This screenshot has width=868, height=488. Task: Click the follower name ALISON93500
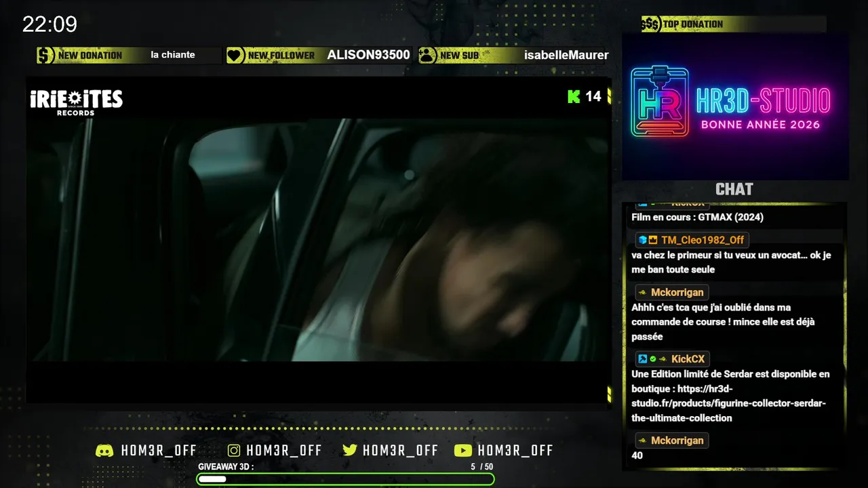click(x=368, y=56)
